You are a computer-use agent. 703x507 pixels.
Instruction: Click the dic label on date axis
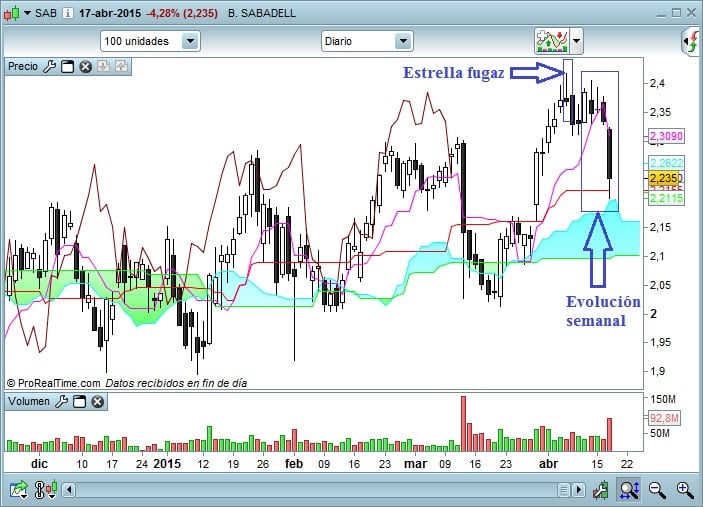click(x=39, y=464)
